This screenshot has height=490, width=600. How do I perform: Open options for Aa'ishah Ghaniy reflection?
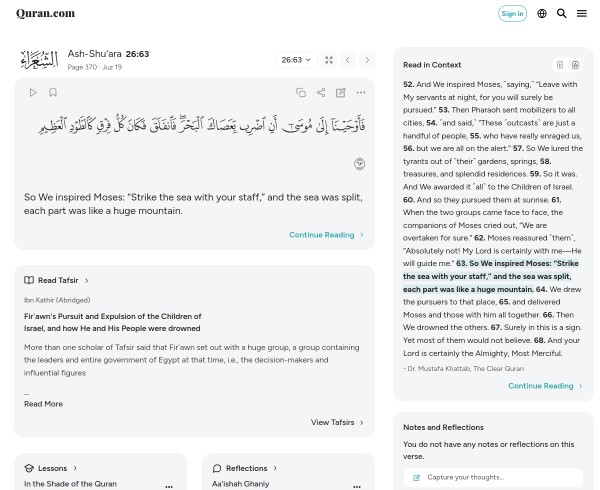[357, 487]
